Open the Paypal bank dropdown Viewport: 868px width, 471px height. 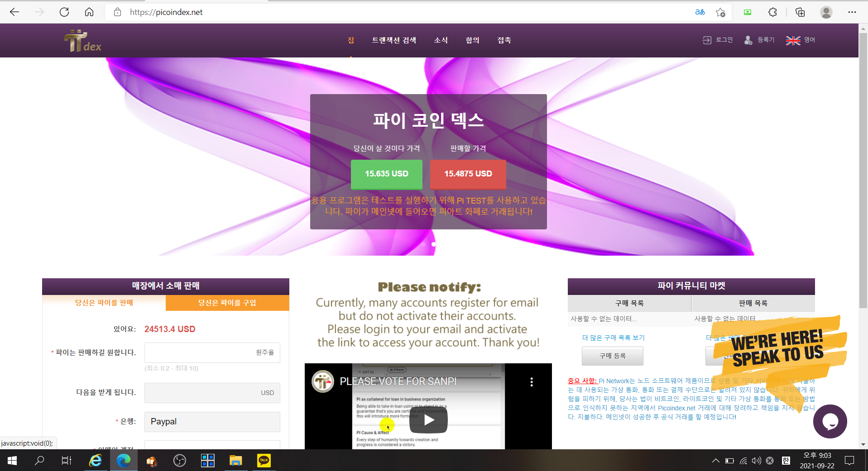coord(212,422)
